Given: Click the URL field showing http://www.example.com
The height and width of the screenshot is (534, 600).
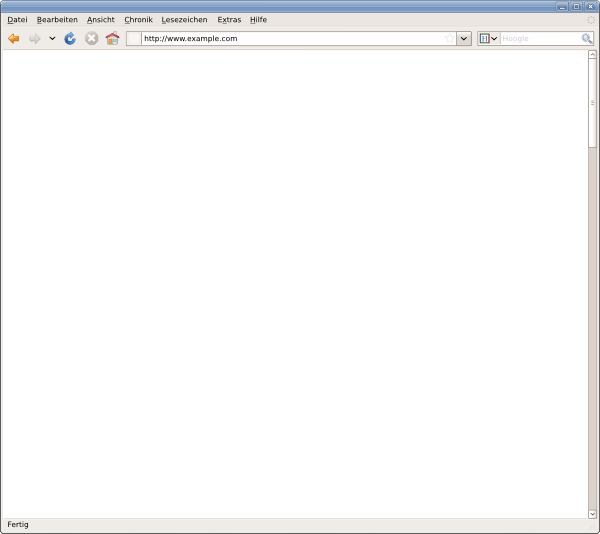Looking at the screenshot, I should point(292,39).
